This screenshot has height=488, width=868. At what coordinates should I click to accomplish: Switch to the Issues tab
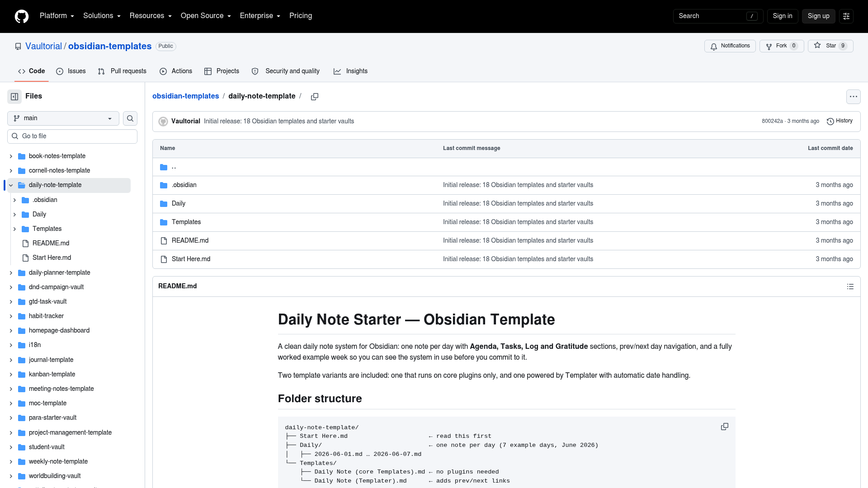[x=71, y=71]
